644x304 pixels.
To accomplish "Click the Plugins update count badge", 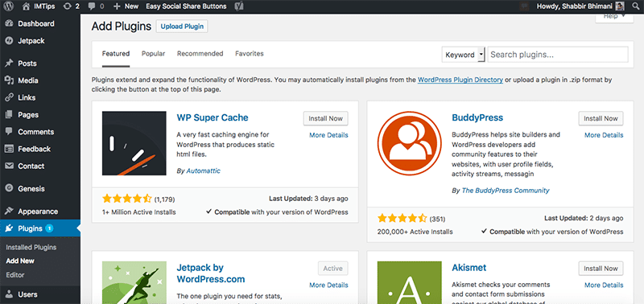I will tap(49, 228).
